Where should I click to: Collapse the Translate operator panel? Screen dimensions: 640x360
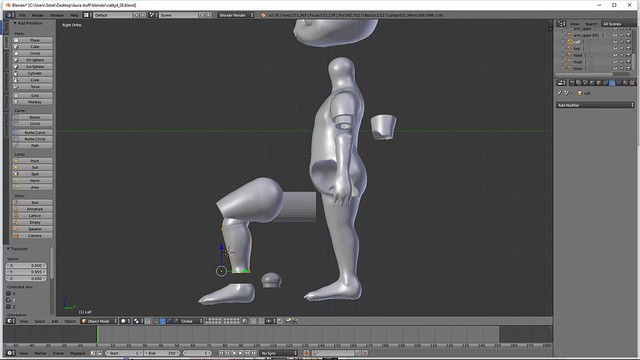[17, 249]
